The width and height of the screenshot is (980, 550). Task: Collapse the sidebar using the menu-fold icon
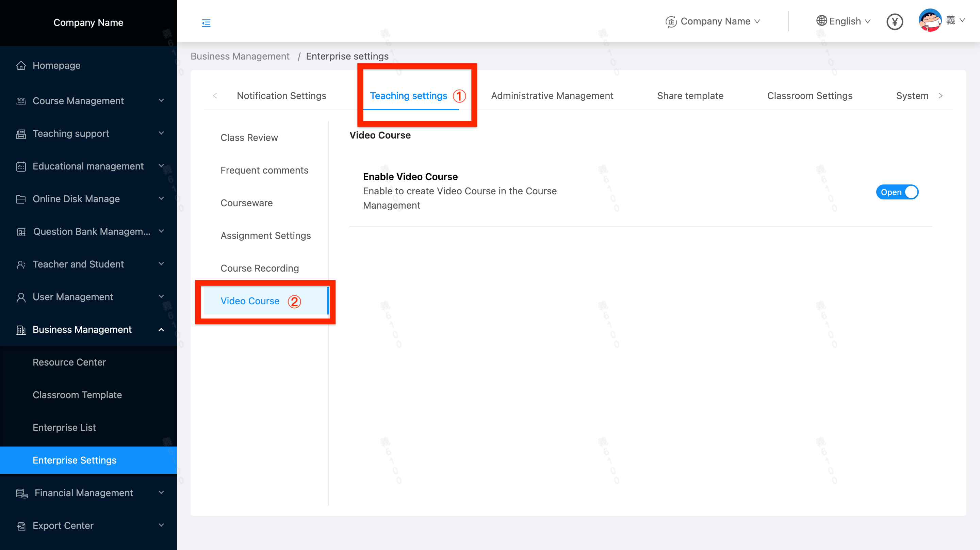point(206,23)
